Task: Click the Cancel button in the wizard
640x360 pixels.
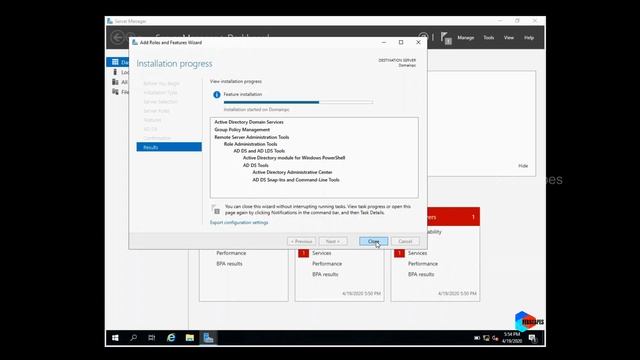Action: coord(405,241)
